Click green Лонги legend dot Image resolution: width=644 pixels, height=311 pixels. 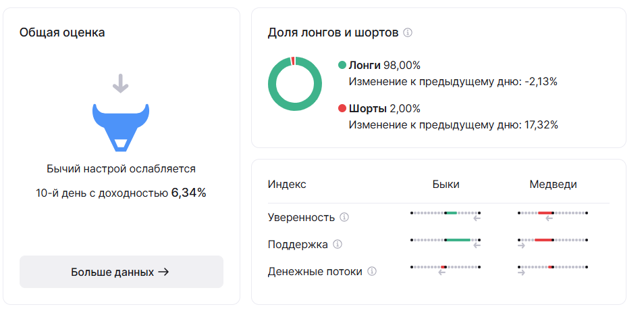tap(342, 65)
